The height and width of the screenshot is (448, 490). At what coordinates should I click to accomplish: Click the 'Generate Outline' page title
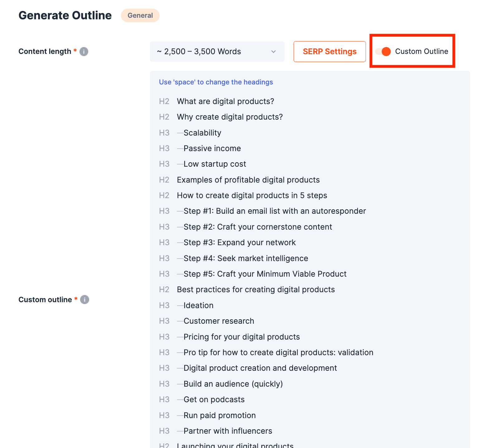[65, 15]
